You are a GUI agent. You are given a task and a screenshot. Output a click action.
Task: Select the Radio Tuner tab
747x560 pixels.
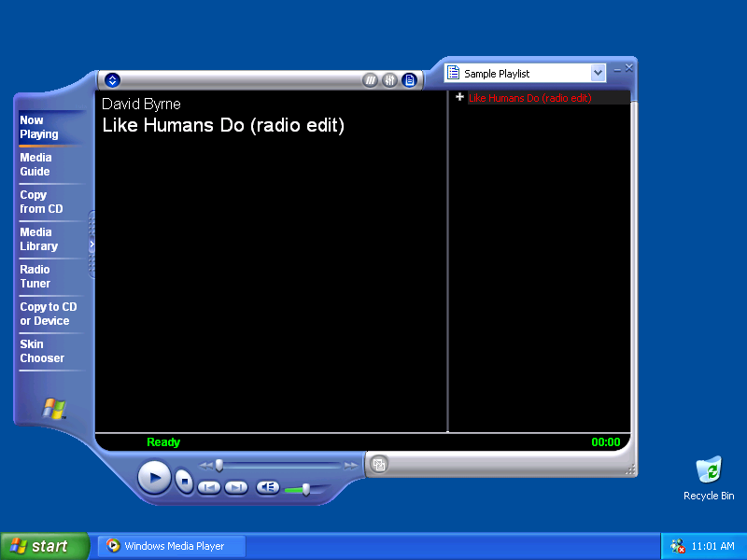[35, 276]
